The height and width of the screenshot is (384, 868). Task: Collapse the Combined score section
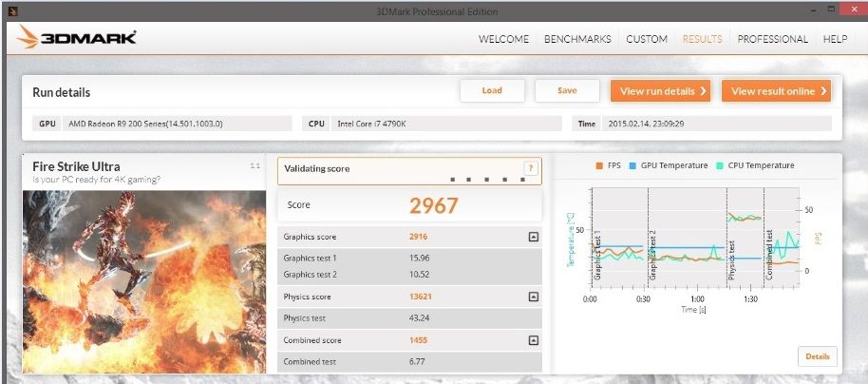pyautogui.click(x=533, y=340)
